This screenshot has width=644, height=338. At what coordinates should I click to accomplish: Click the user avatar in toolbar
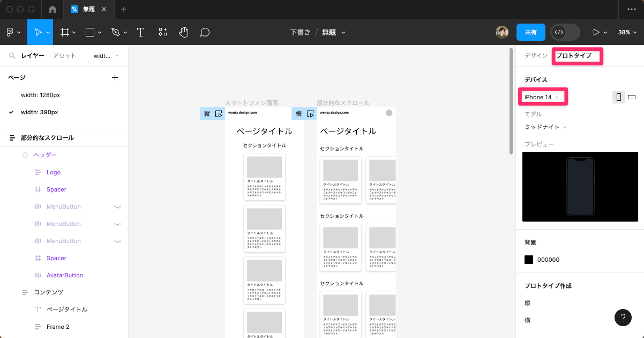click(502, 32)
